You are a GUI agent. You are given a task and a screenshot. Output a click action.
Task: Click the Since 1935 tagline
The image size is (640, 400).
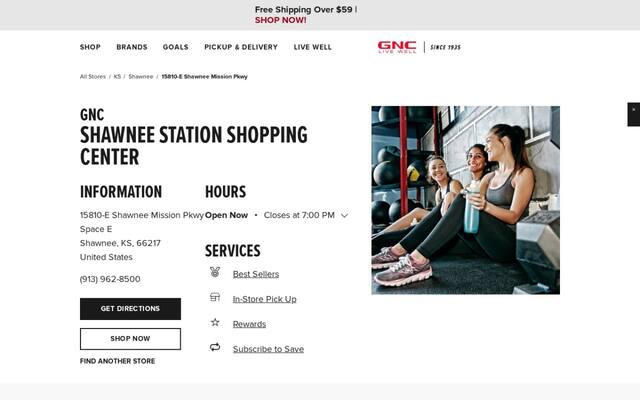coord(445,47)
